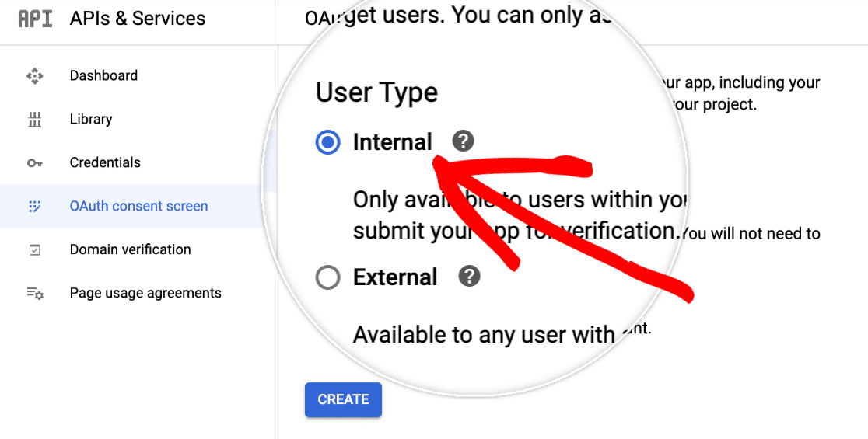Open help tooltip next to External
This screenshot has width=868, height=439.
(x=469, y=276)
